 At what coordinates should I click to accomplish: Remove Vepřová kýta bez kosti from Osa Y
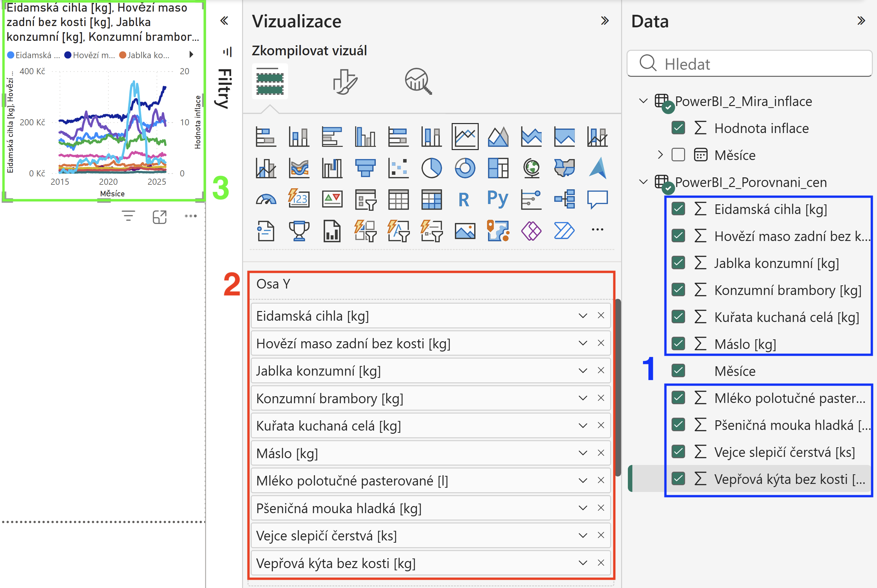coord(601,563)
